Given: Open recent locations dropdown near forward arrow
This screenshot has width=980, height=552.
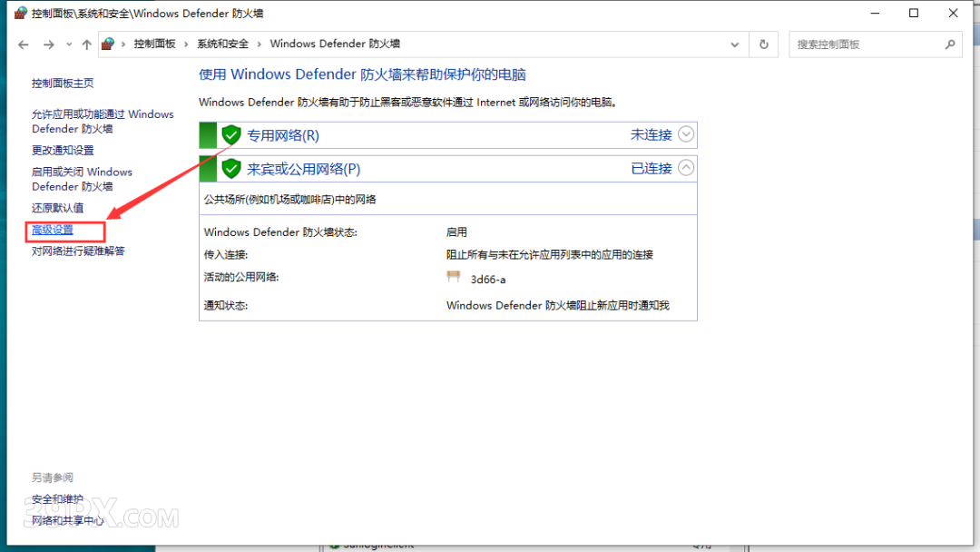Looking at the screenshot, I should click(68, 44).
